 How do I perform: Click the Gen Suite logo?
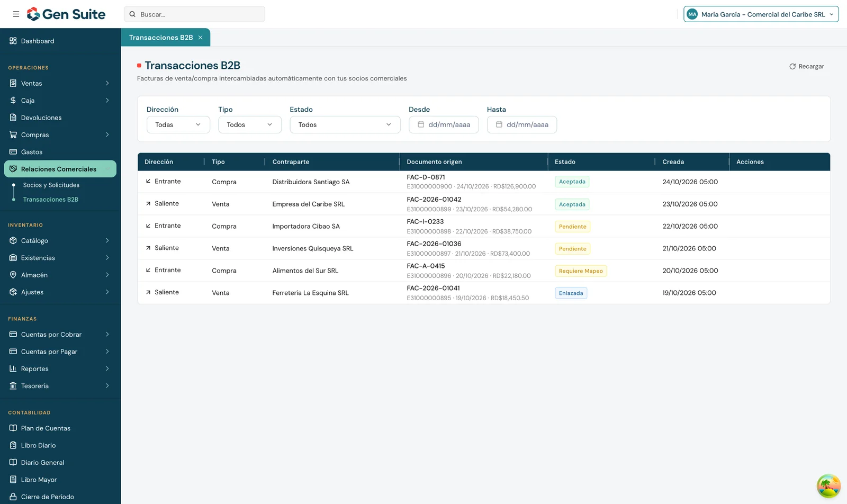coord(66,14)
